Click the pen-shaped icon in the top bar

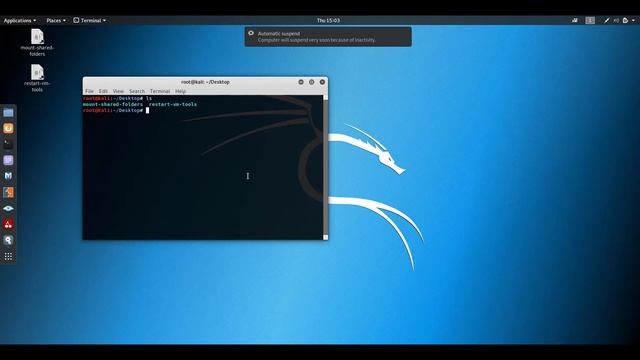coord(607,20)
